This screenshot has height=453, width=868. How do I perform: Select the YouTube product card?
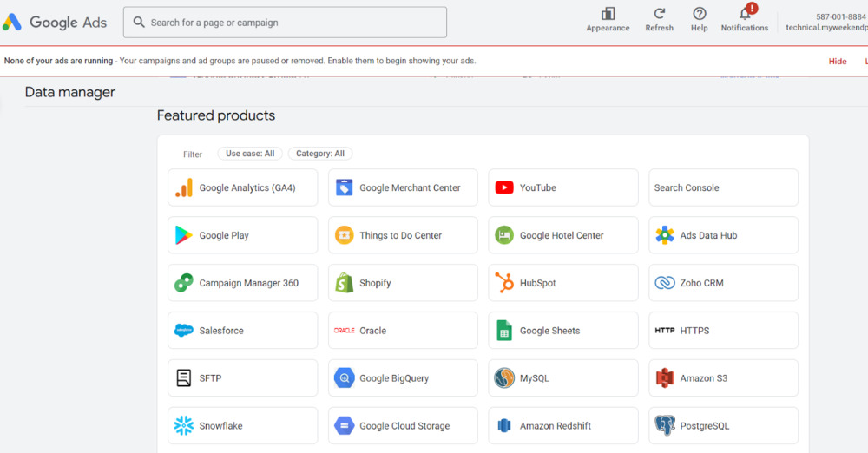point(562,187)
